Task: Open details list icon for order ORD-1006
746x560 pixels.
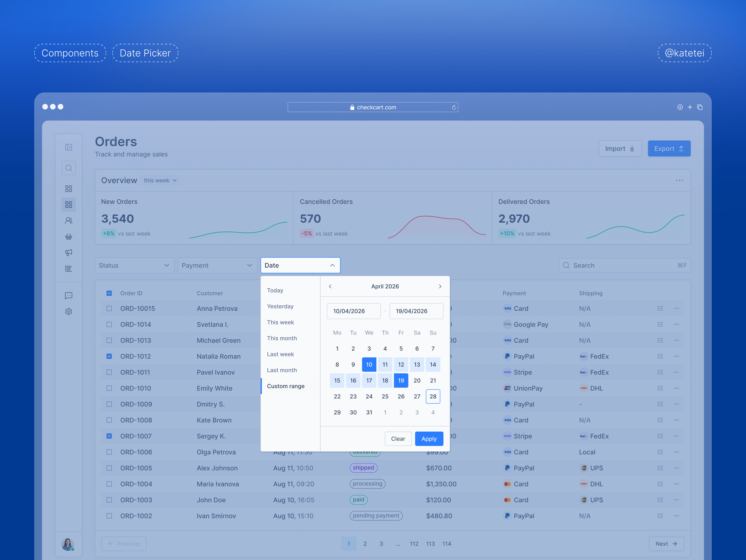Action: [x=660, y=452]
